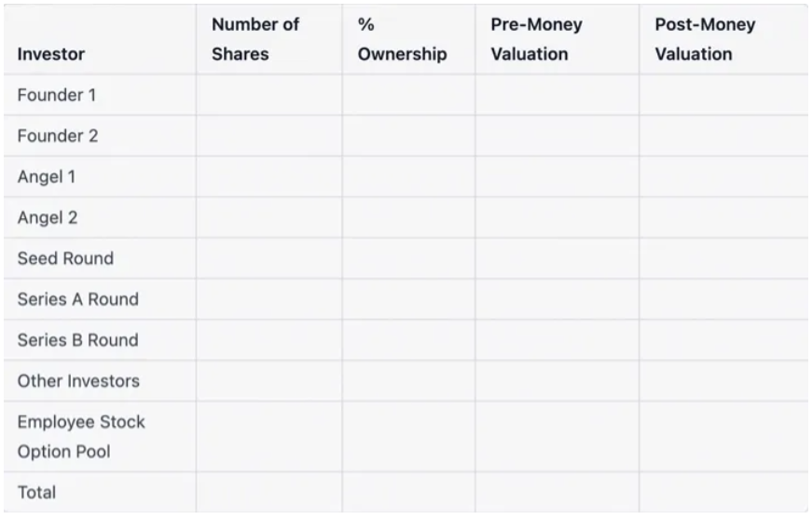Click the Seed Round row label

point(65,258)
